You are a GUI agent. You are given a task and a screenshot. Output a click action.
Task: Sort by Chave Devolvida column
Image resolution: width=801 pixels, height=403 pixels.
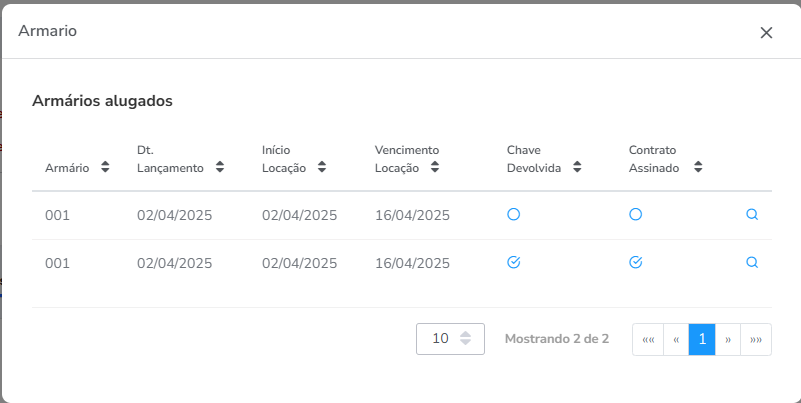click(576, 168)
